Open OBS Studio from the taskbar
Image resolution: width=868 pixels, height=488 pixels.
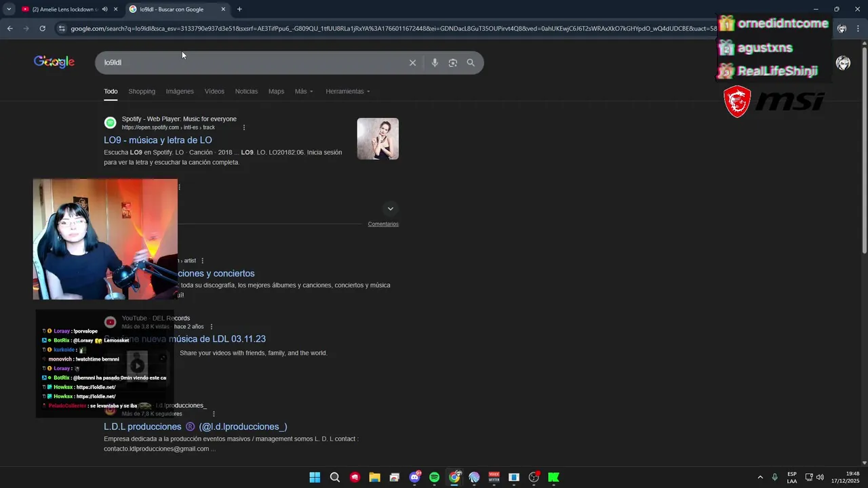pyautogui.click(x=534, y=477)
